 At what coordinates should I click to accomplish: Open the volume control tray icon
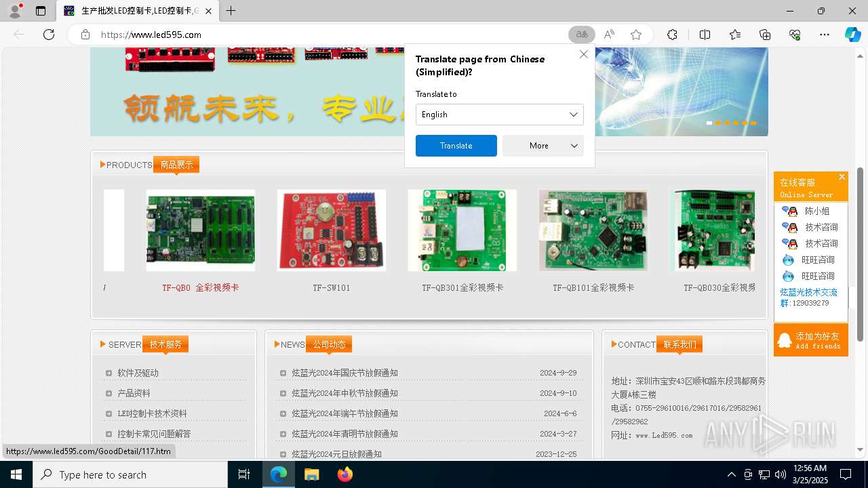[x=781, y=474]
